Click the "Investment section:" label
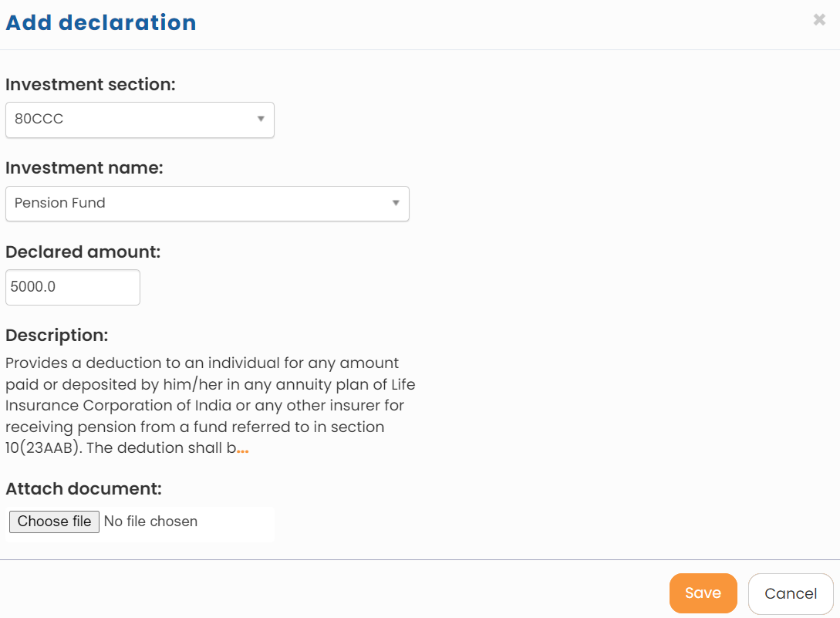Image resolution: width=840 pixels, height=618 pixels. tap(90, 84)
